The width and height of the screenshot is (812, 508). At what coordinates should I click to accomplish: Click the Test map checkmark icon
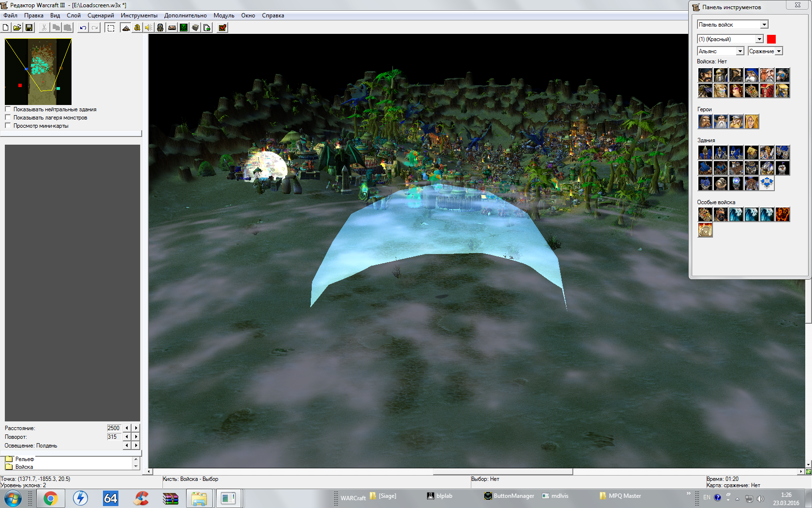pos(222,28)
